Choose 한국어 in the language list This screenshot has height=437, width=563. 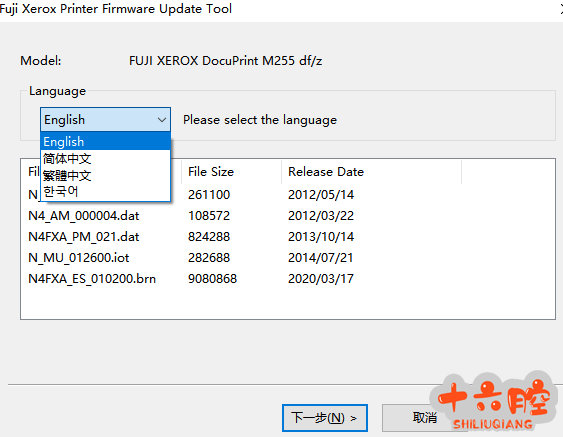[x=105, y=191]
